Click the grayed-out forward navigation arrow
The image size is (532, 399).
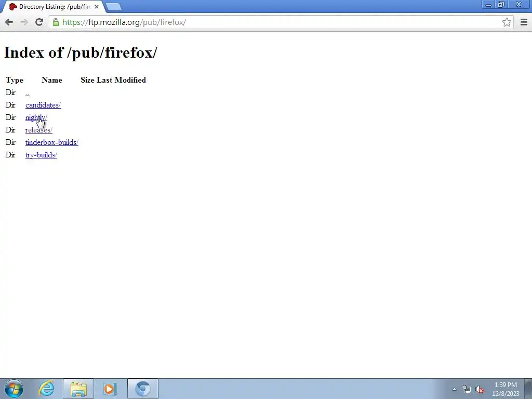[24, 22]
